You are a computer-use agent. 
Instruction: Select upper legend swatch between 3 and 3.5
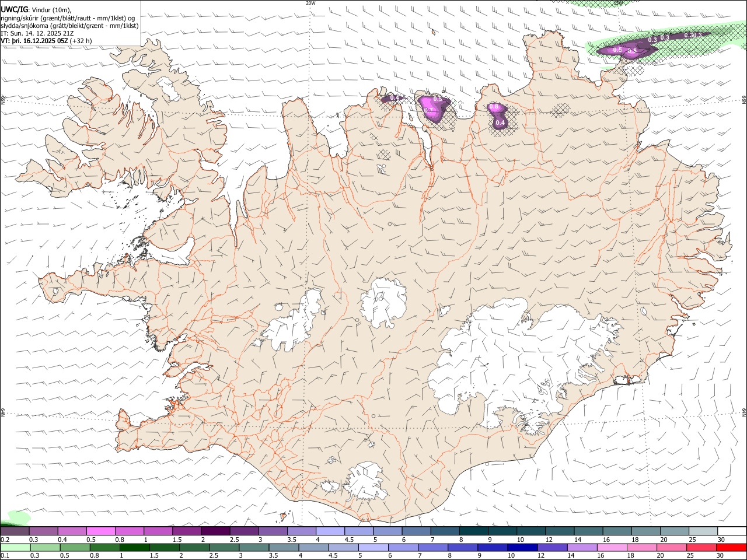coord(273,531)
